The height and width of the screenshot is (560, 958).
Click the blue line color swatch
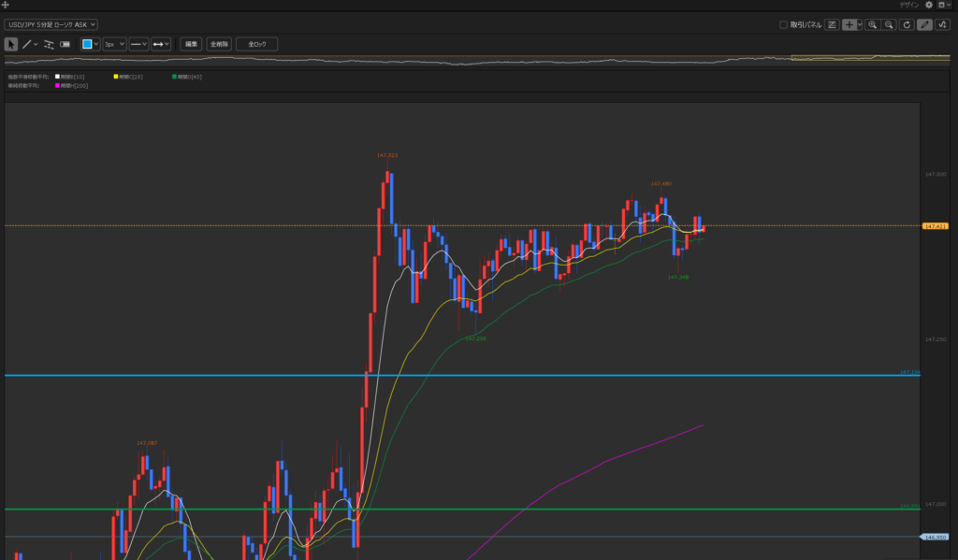click(x=87, y=44)
